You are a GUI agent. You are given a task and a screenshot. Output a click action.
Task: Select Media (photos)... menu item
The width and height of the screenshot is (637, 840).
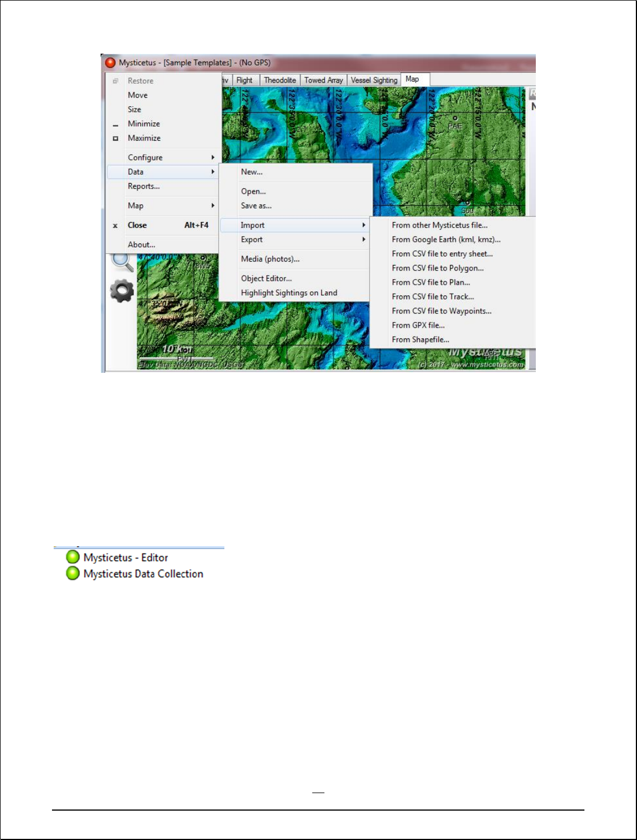(295, 259)
